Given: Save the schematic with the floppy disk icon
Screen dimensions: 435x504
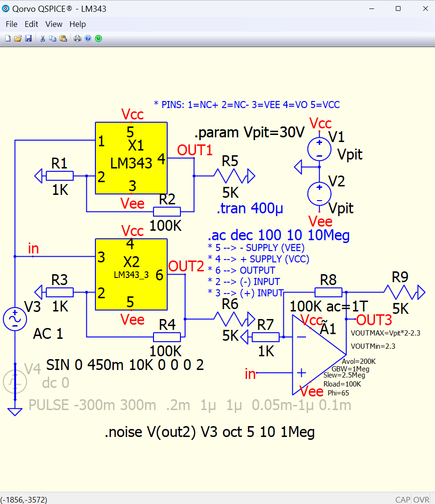Looking at the screenshot, I should [x=28, y=39].
